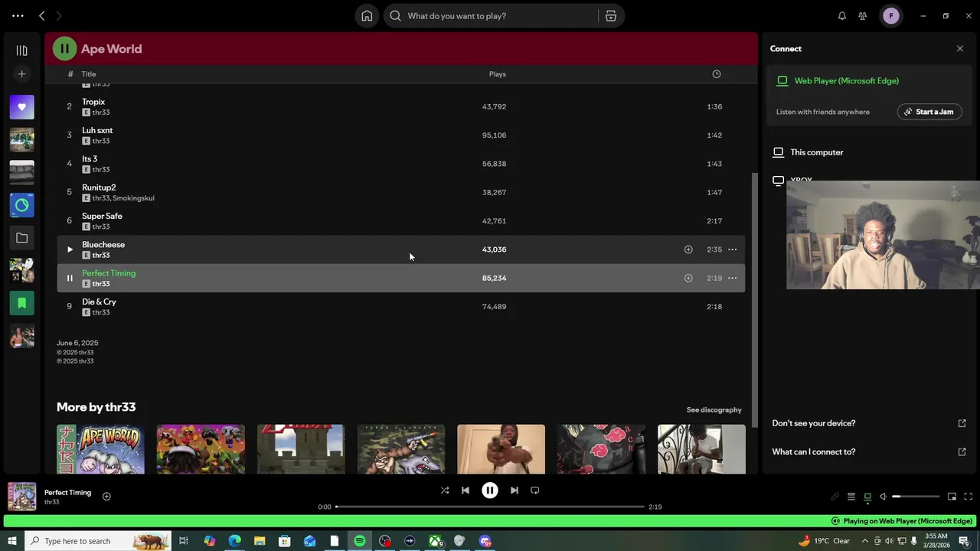Click thr33 artist name in player bar
This screenshot has height=551, width=980.
51,503
